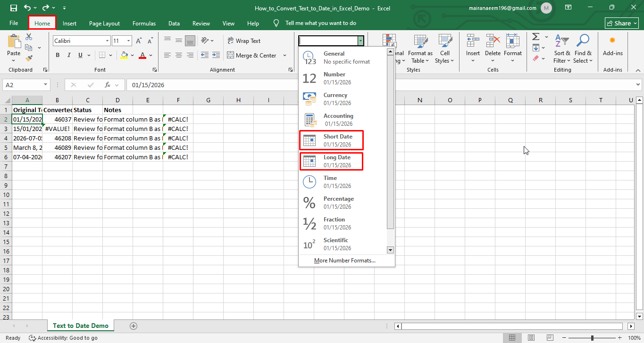The image size is (644, 343).
Task: Toggle Bottom Align in Alignment group
Action: [x=190, y=41]
